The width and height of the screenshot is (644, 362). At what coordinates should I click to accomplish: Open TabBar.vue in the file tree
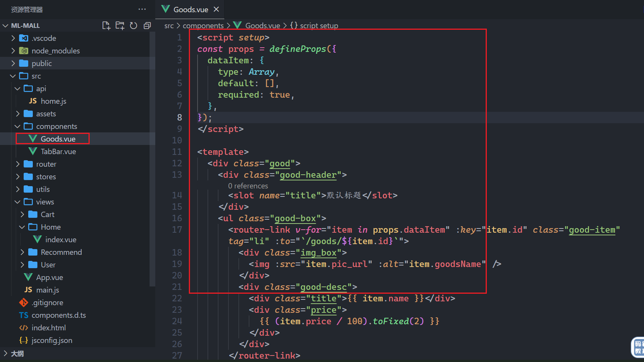tap(58, 151)
